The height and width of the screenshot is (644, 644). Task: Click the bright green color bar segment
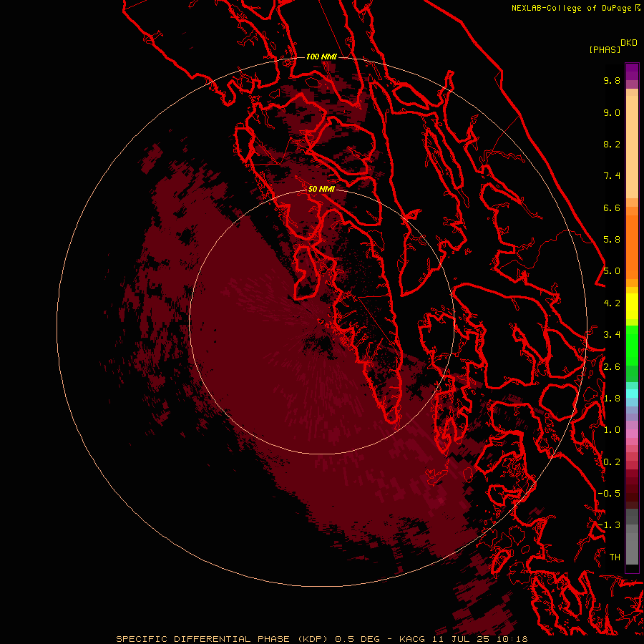[632, 345]
